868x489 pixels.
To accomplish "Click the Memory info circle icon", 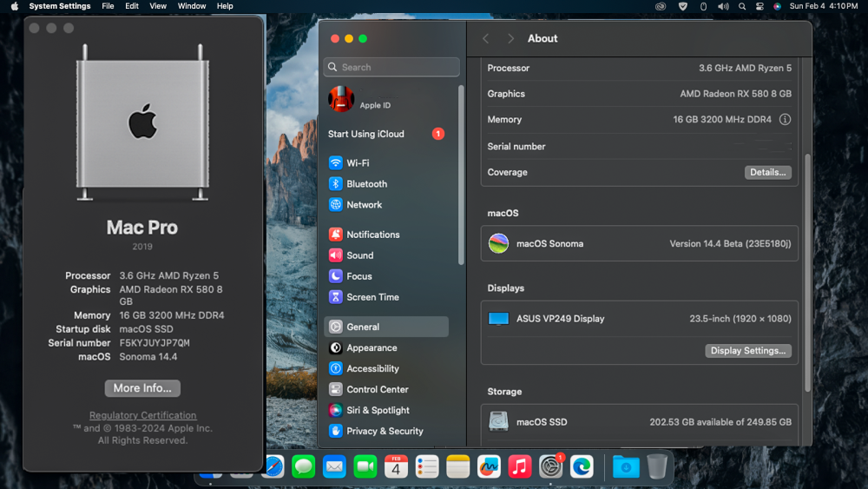I will click(785, 120).
